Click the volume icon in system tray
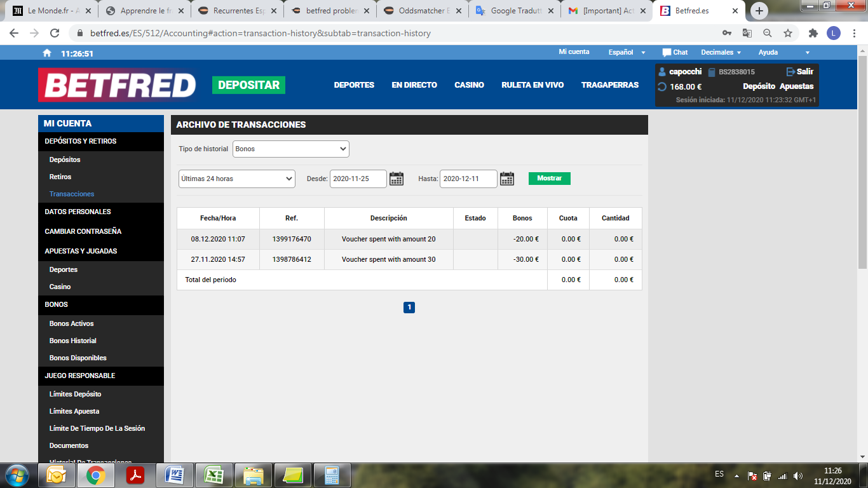The width and height of the screenshot is (868, 488). [798, 475]
